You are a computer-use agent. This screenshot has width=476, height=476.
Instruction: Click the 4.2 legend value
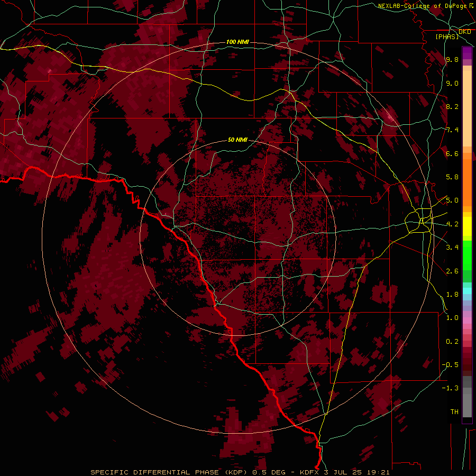(452, 224)
